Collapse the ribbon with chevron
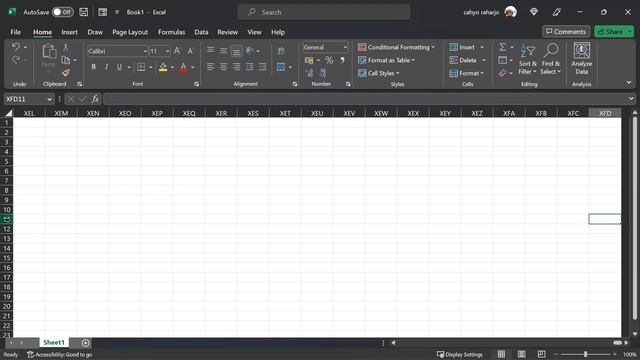Image resolution: width=640 pixels, height=360 pixels. pos(629,82)
